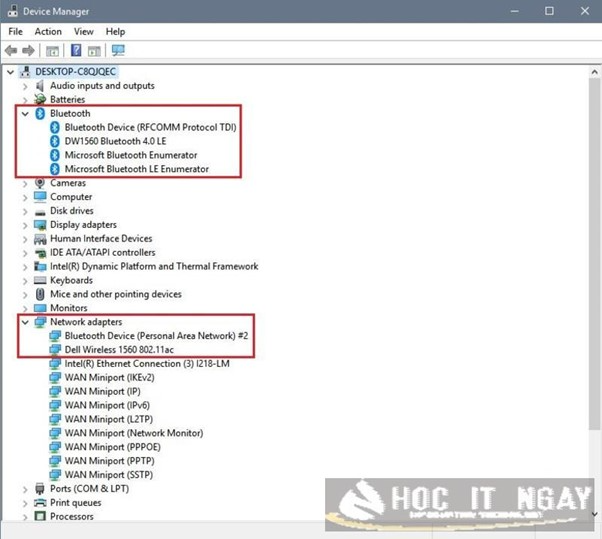Click the scrollbar up arrow
This screenshot has width=602, height=539.
(x=594, y=72)
